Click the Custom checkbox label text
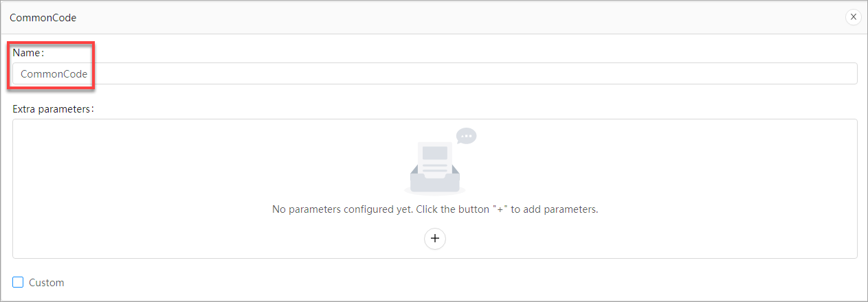The width and height of the screenshot is (868, 302). tap(47, 283)
